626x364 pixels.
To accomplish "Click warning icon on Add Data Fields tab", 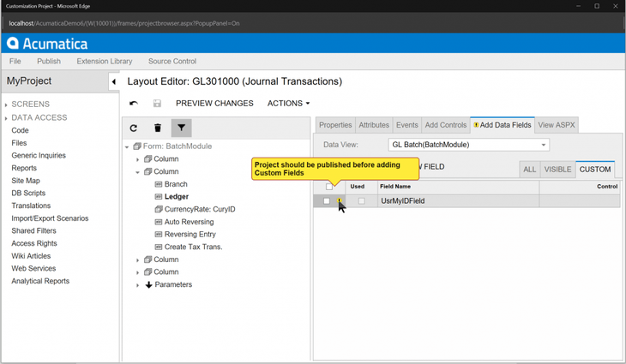I will tap(476, 125).
